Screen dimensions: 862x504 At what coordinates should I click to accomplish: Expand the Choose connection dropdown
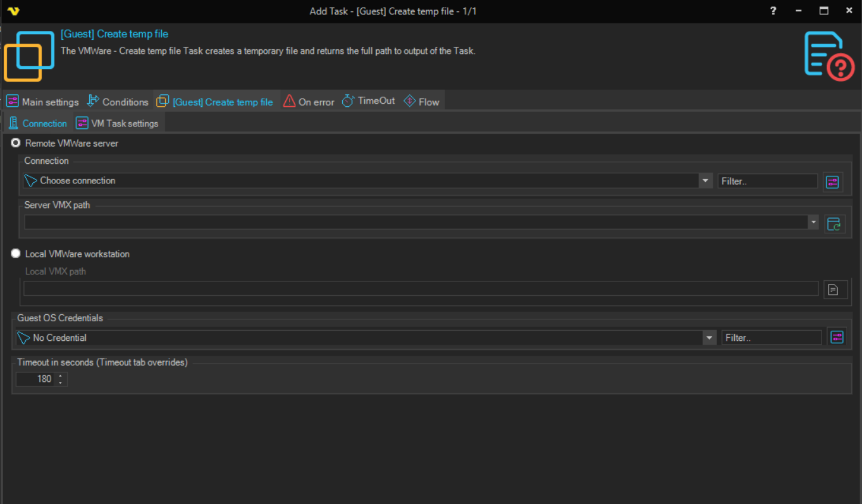[705, 181]
